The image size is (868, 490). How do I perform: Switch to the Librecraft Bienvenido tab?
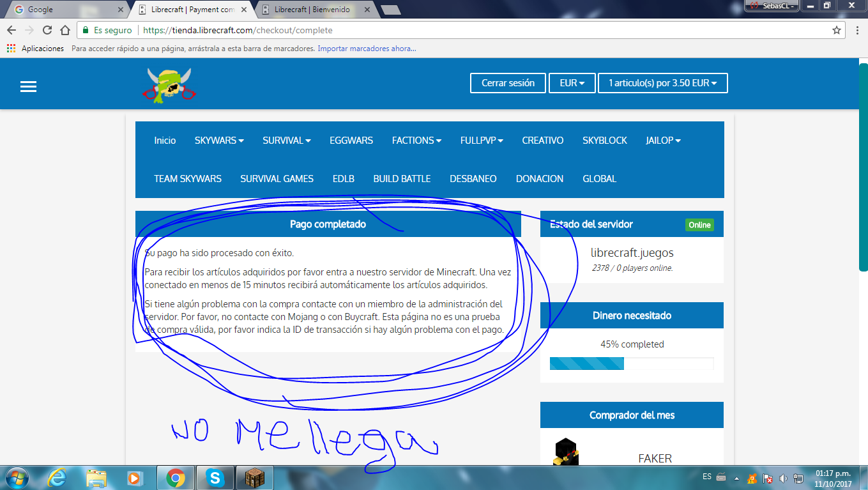(x=316, y=10)
